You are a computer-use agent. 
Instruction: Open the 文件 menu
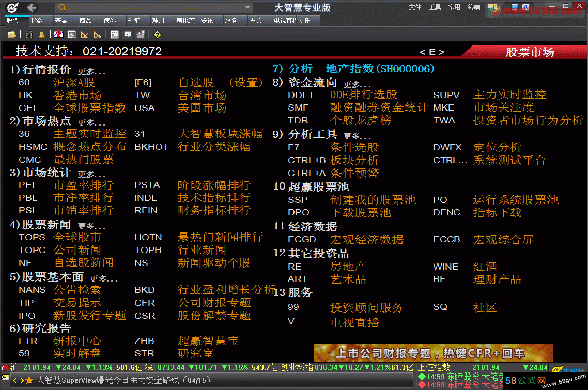tap(415, 7)
